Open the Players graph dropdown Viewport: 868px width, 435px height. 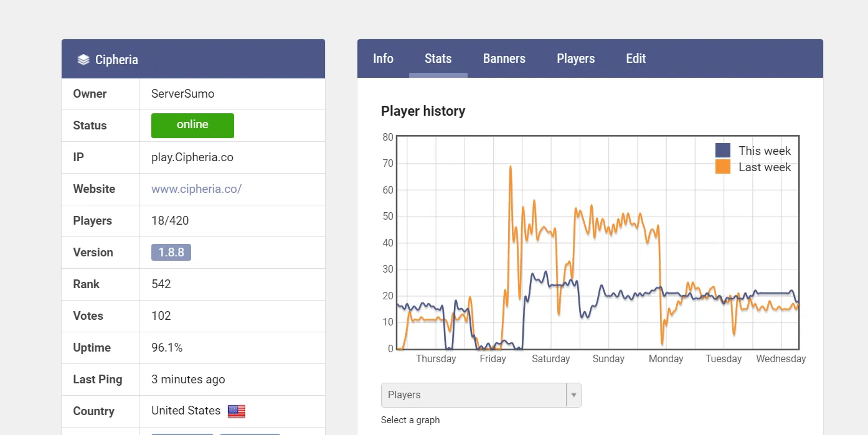coord(481,395)
